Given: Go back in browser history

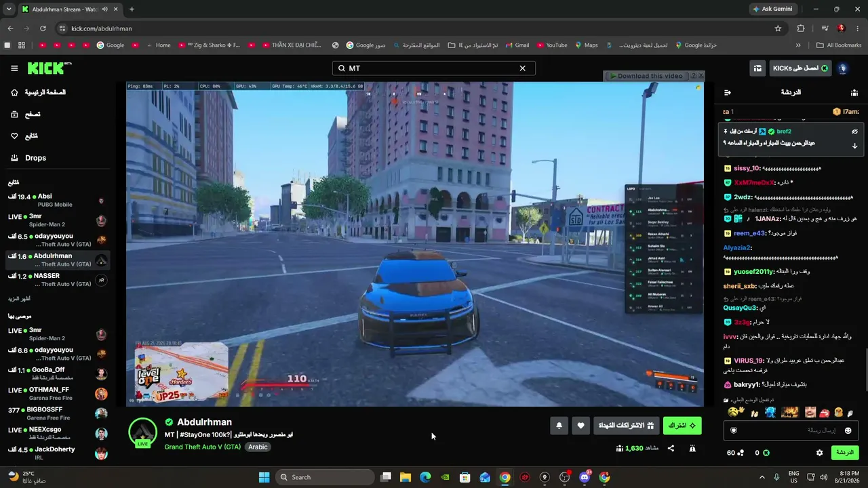Looking at the screenshot, I should click(x=10, y=28).
